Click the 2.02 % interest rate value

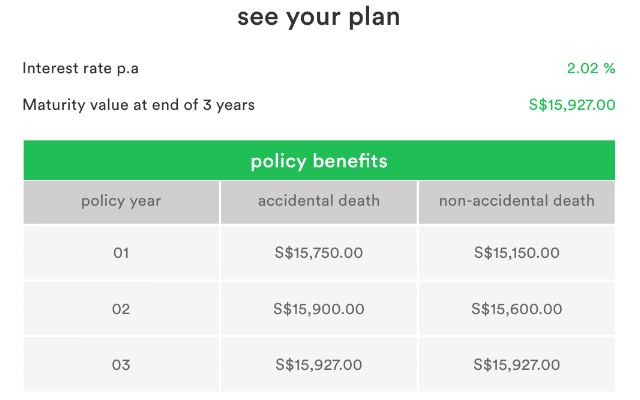[591, 68]
